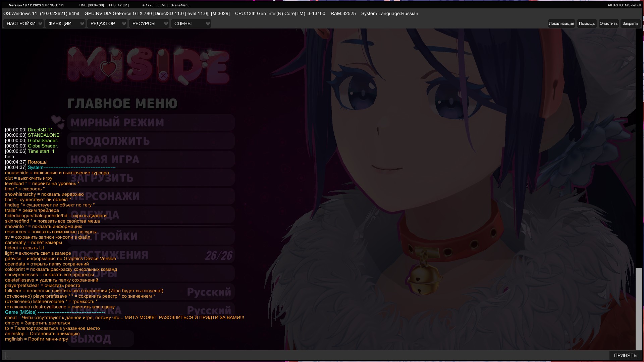Click ВЫХОД to exit the game
Screen dimensions: 644x362
pos(101,339)
